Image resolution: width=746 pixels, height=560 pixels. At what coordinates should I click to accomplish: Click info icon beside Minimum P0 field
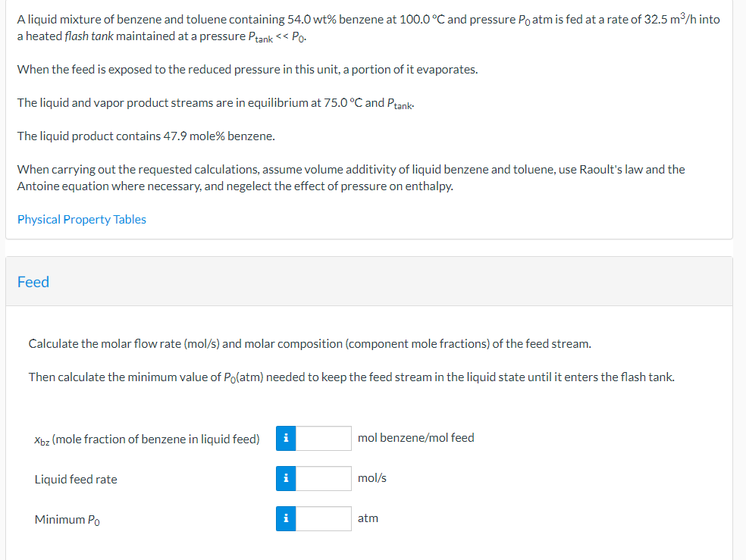coord(285,518)
